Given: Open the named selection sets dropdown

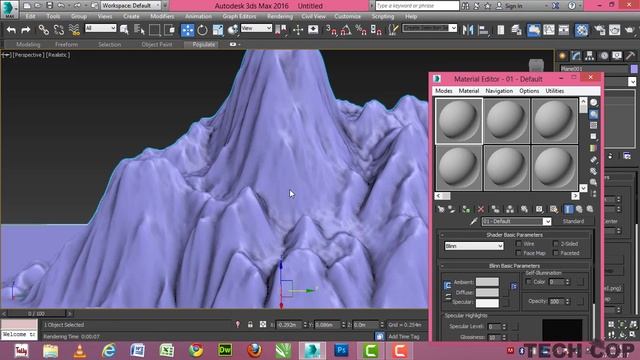Looking at the screenshot, I should [429, 28].
